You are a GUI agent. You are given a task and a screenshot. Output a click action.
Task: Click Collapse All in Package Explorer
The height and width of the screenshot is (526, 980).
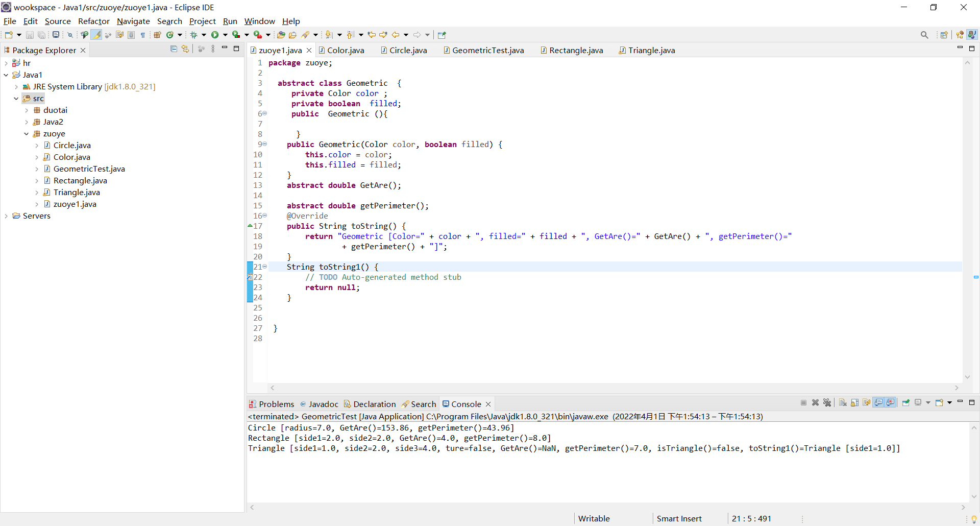tap(174, 49)
